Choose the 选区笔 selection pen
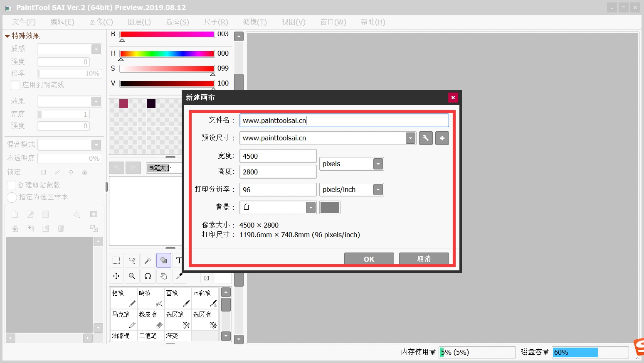The image size is (644, 363). coord(178,319)
